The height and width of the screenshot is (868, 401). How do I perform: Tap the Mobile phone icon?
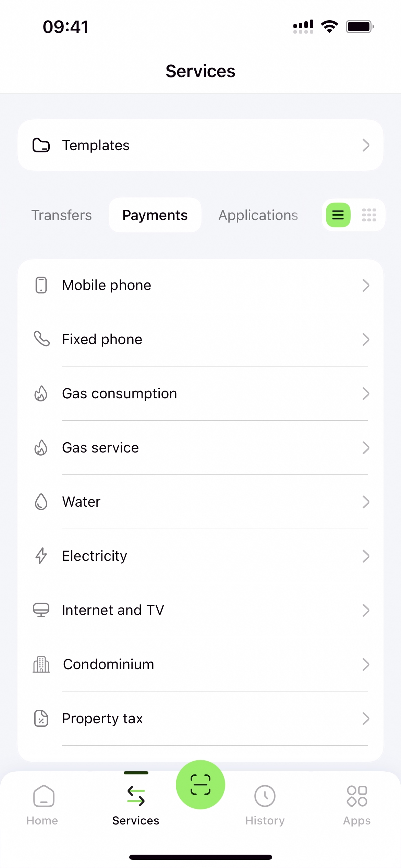tap(41, 285)
